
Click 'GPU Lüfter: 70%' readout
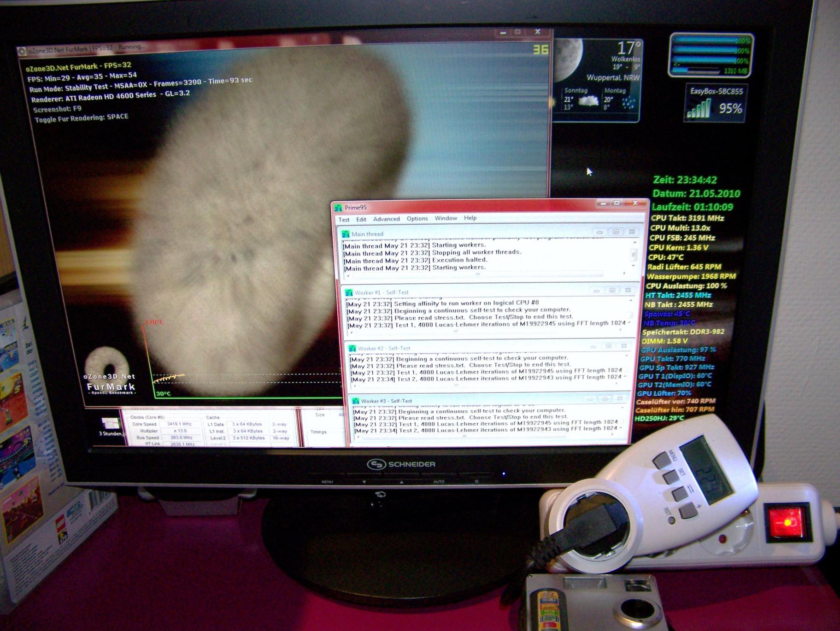tap(664, 393)
